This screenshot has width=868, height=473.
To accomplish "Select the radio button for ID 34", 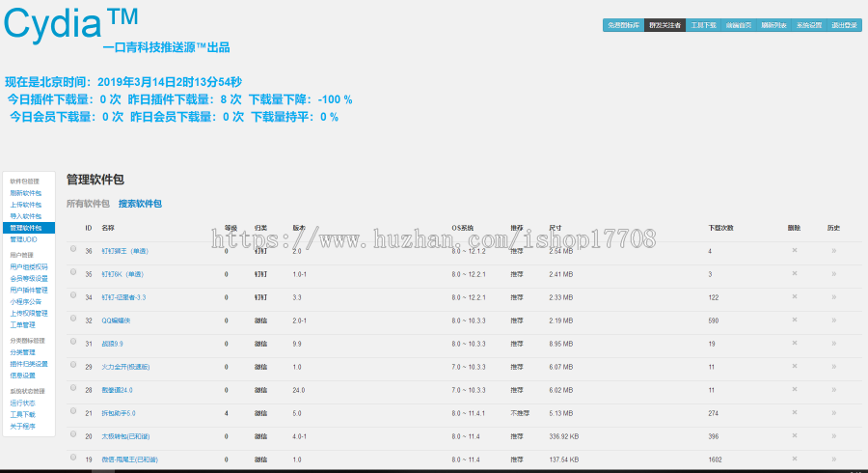I will [x=73, y=295].
